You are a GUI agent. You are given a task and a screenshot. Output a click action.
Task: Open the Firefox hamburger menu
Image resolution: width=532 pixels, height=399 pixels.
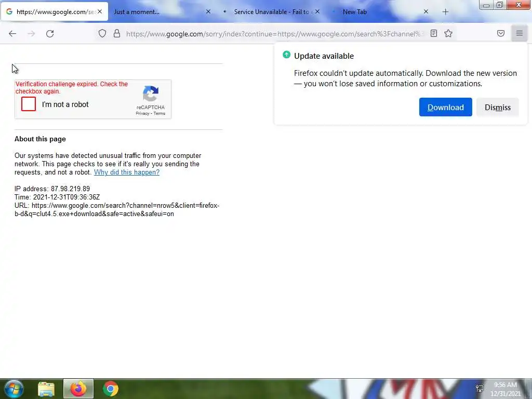pyautogui.click(x=520, y=33)
